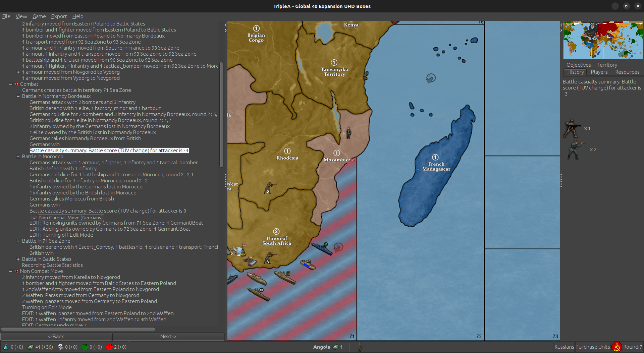Select the transport ship with blue stripe
Viewport: 644px width, 353px height.
(308, 264)
